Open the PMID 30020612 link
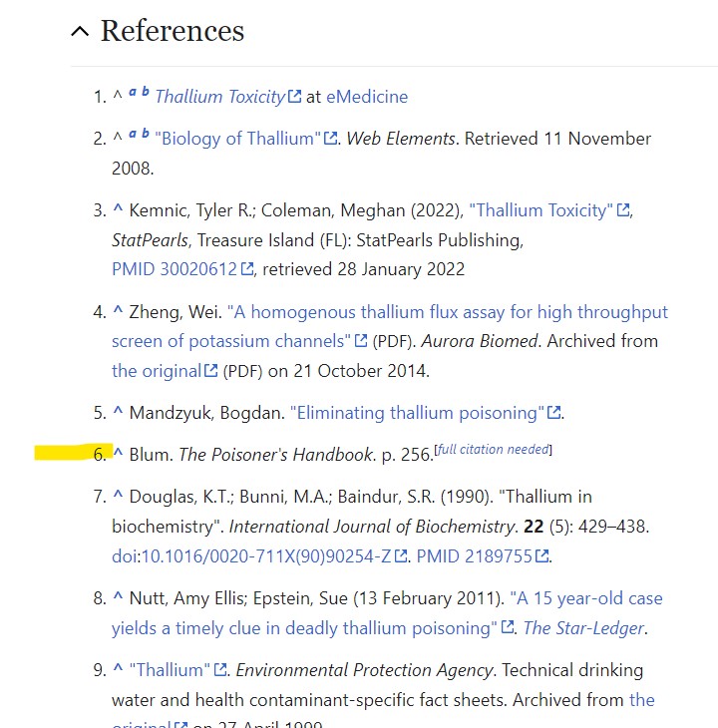Viewport: 718px width, 728px height. click(x=175, y=269)
